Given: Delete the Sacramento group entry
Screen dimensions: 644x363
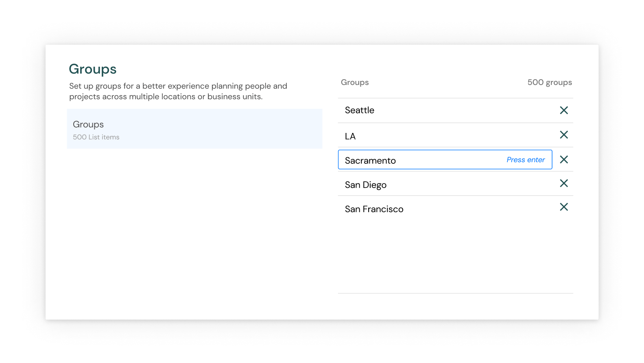Looking at the screenshot, I should [x=563, y=159].
